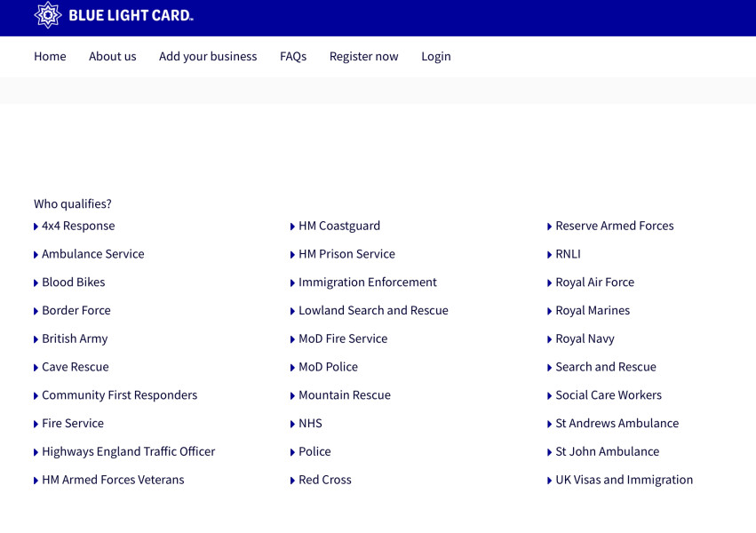Expand the Blood Bikes arrow

(x=36, y=282)
